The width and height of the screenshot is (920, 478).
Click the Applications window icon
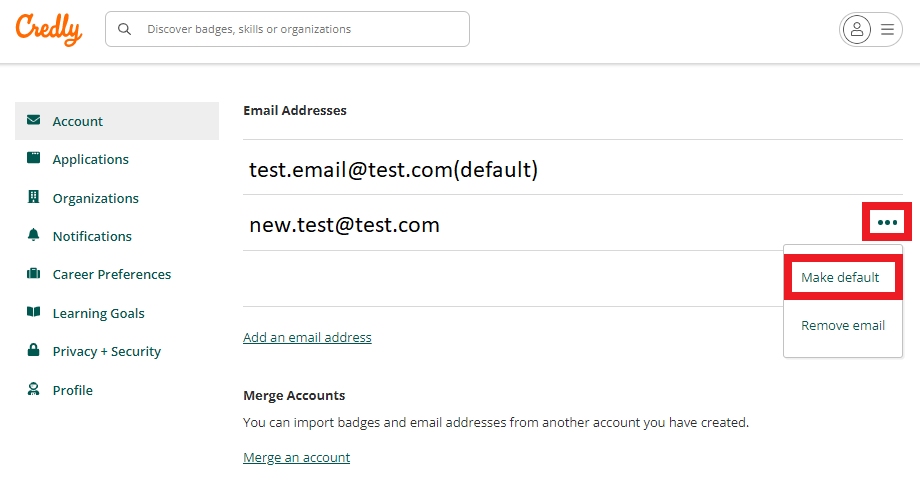click(33, 158)
